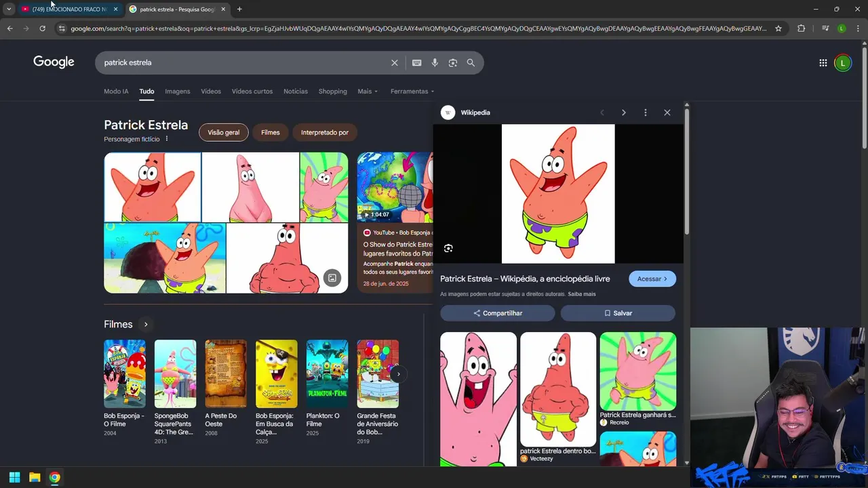Open all images icon on thumbnail grid

coord(332,277)
